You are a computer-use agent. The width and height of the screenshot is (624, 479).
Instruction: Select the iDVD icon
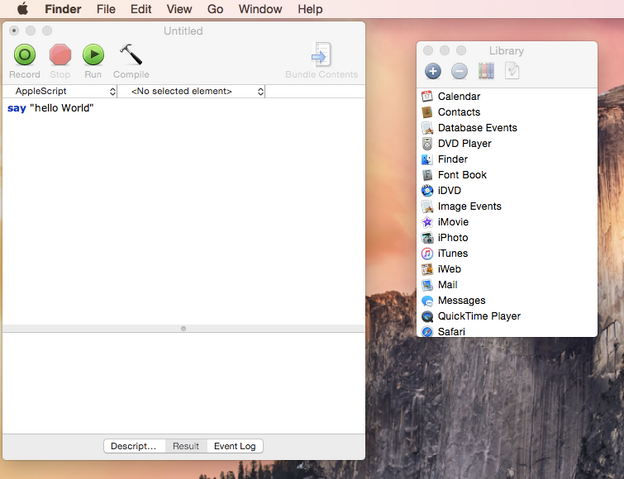427,191
